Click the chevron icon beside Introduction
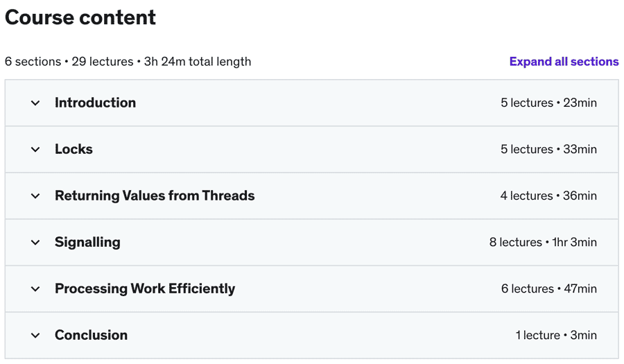This screenshot has height=364, width=624. (35, 103)
